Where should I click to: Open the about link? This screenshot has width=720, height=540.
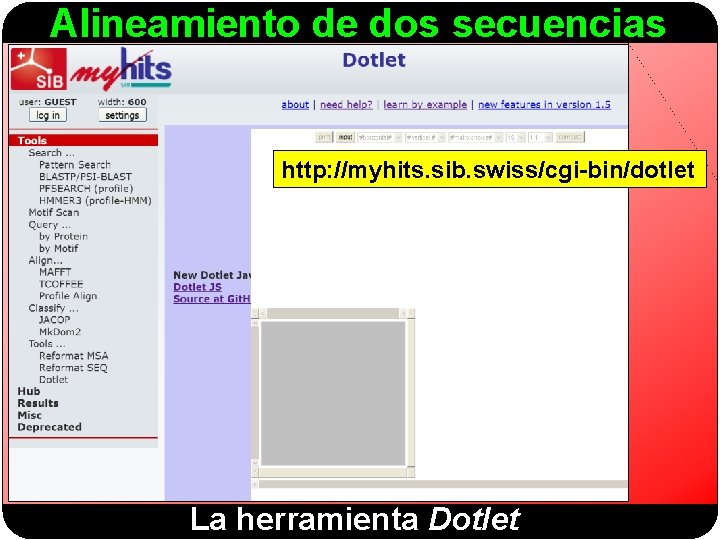tap(295, 105)
